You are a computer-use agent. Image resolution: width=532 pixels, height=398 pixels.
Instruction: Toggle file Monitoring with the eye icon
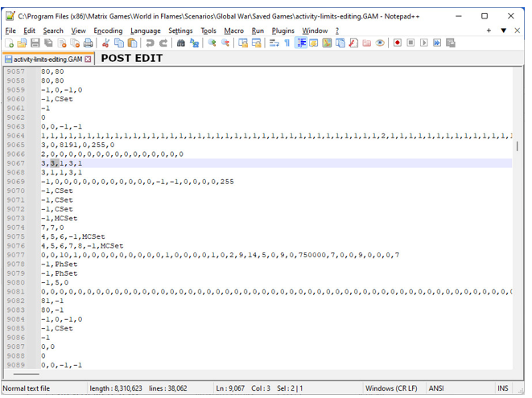click(380, 43)
